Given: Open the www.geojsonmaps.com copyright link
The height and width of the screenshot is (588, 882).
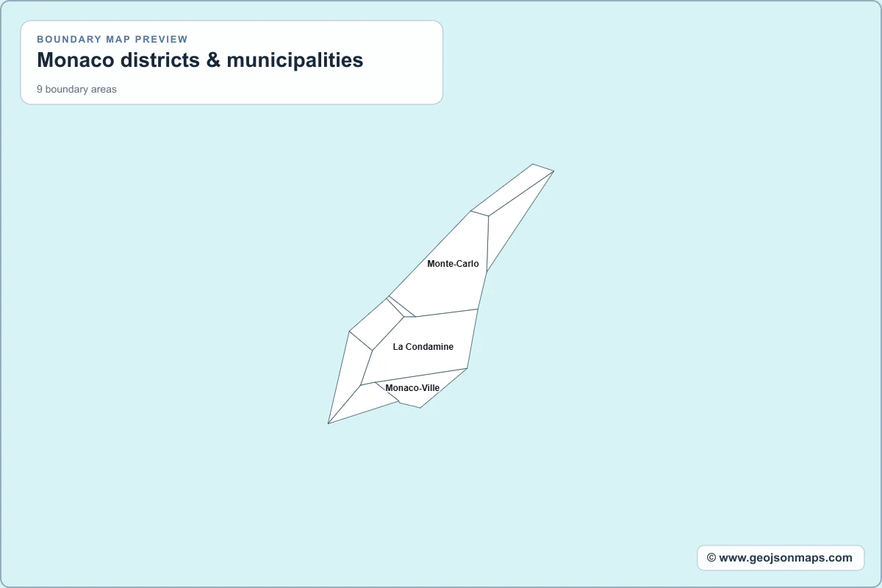Looking at the screenshot, I should (780, 558).
